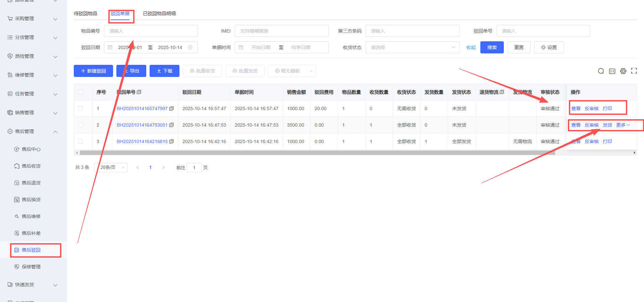
Task: Click the 新建驳回 button
Action: point(93,71)
